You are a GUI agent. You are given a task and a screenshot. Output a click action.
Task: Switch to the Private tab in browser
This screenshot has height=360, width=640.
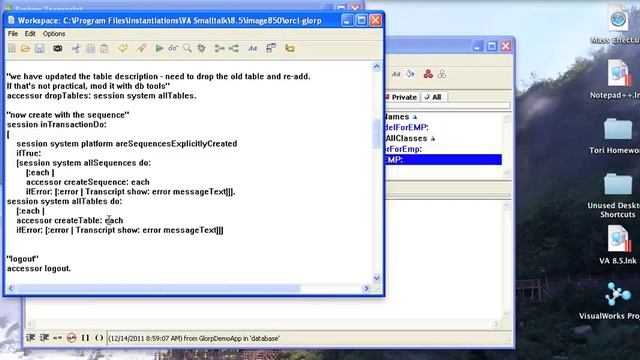click(401, 97)
